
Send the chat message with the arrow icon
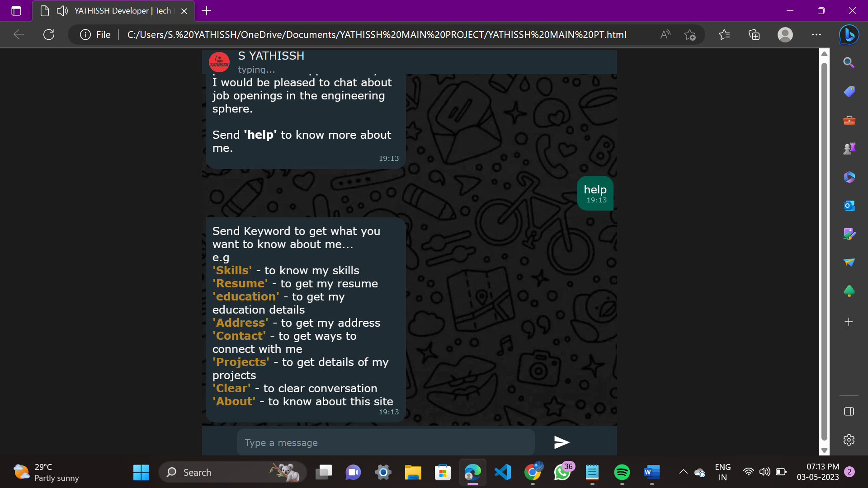561,442
